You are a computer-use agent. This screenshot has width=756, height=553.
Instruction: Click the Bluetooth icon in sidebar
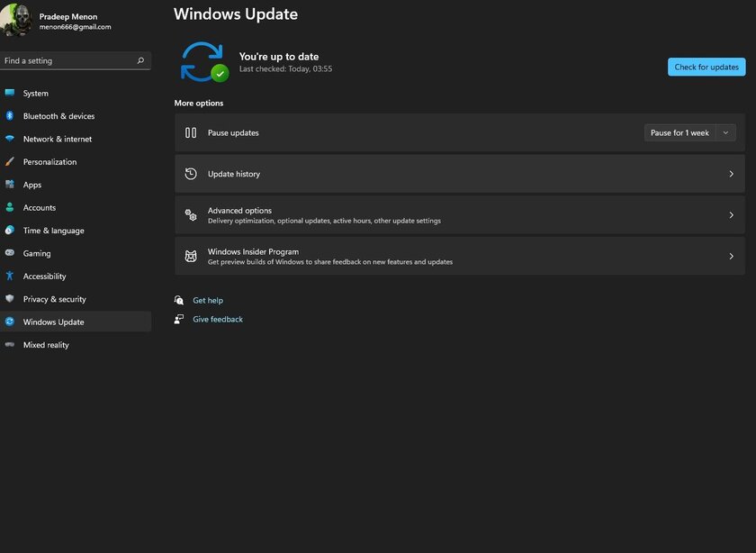pyautogui.click(x=10, y=115)
